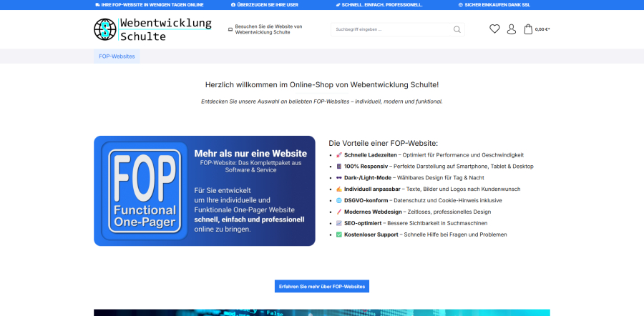Open the wishlist heart icon

click(494, 29)
